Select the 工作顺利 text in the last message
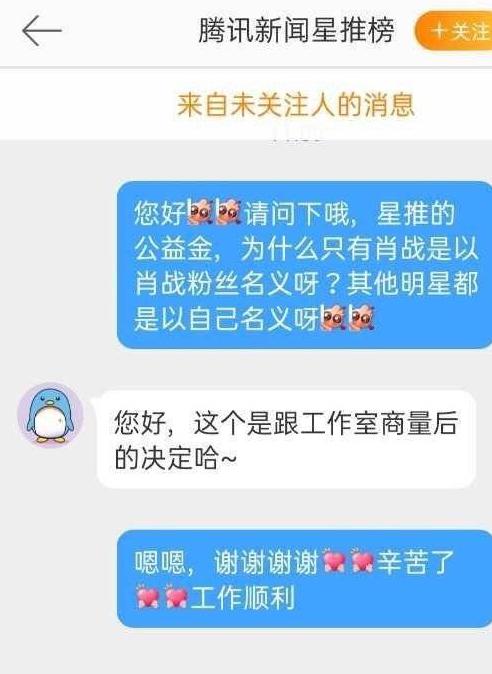The image size is (492, 674). pos(243,597)
